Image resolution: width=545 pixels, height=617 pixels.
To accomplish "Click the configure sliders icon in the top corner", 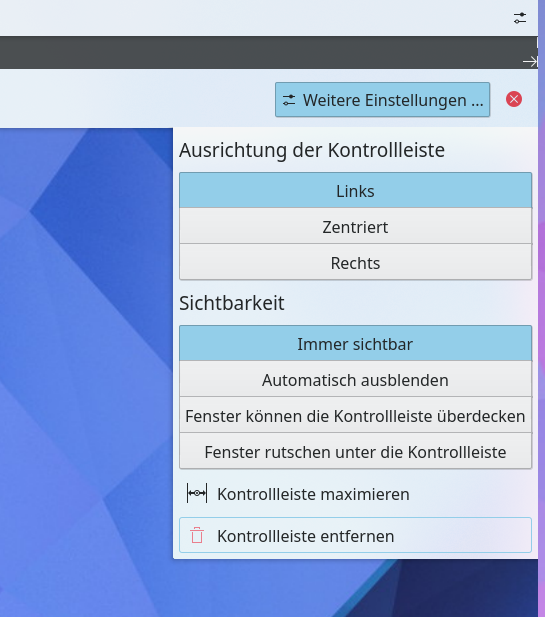I will pos(520,18).
